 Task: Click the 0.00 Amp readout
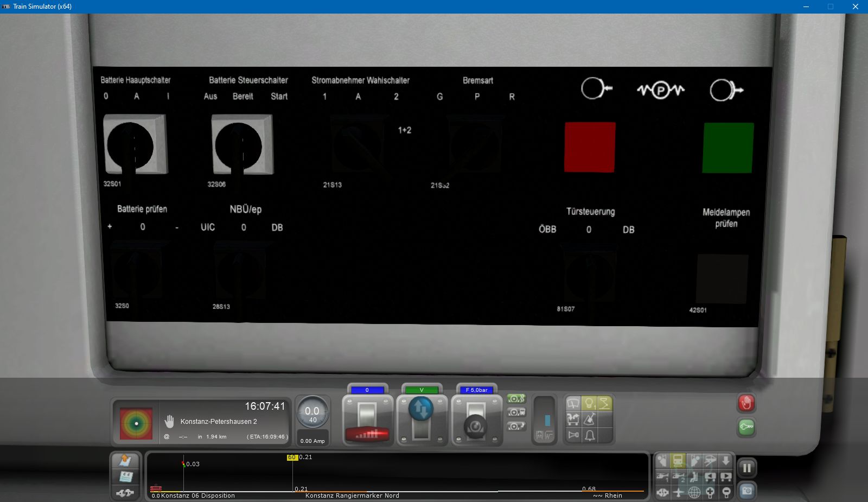tap(312, 441)
